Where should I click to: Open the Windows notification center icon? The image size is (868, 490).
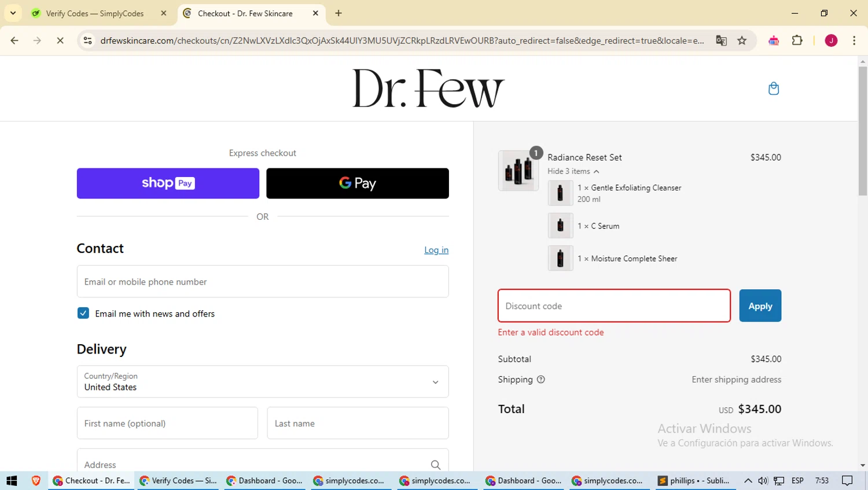847,481
